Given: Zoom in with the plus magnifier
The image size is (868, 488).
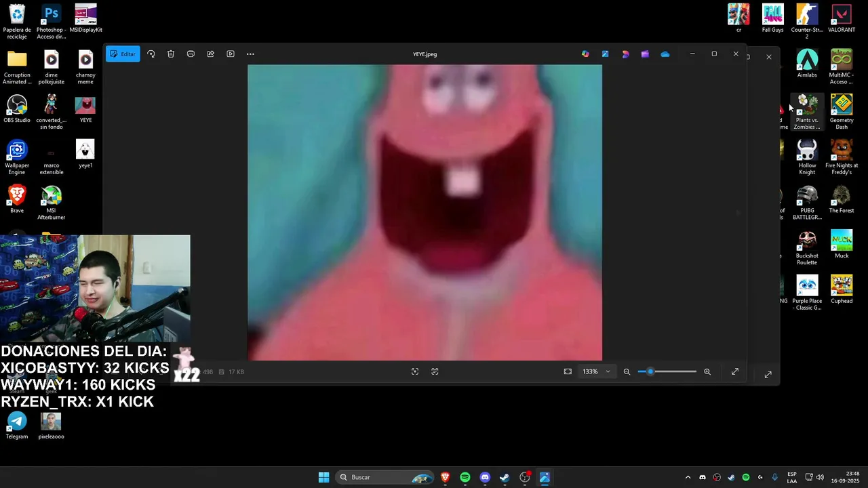Looking at the screenshot, I should tap(707, 371).
